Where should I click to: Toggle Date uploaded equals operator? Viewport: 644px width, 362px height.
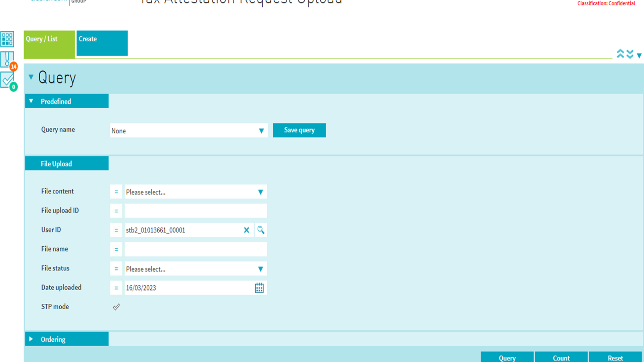tap(116, 288)
